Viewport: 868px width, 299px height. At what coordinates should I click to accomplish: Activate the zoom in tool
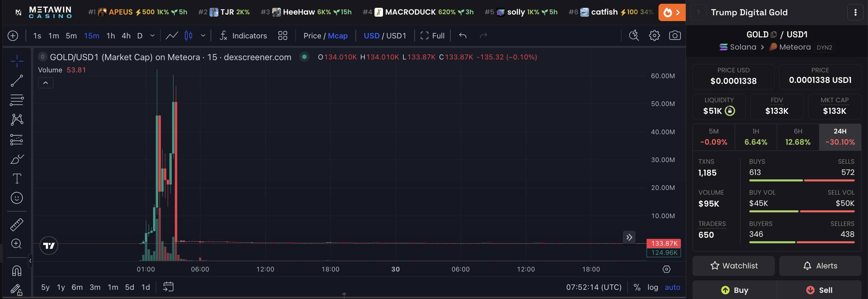click(17, 244)
